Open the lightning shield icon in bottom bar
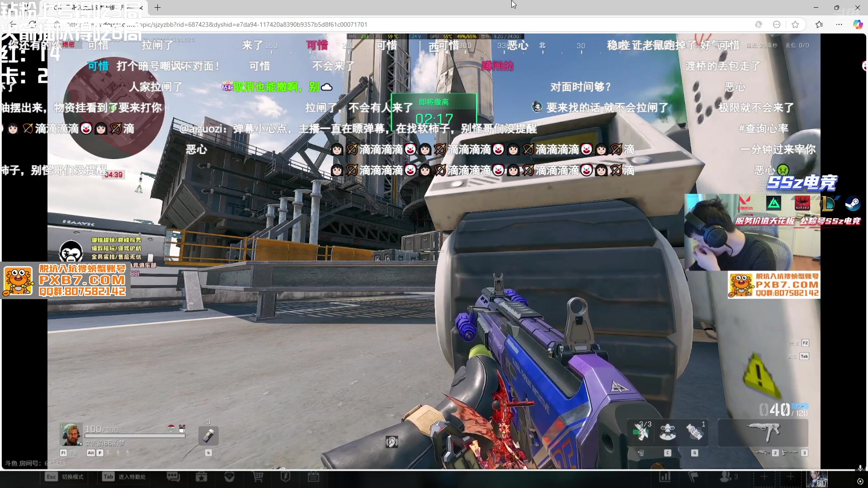Image resolution: width=868 pixels, height=488 pixels. tap(285, 477)
